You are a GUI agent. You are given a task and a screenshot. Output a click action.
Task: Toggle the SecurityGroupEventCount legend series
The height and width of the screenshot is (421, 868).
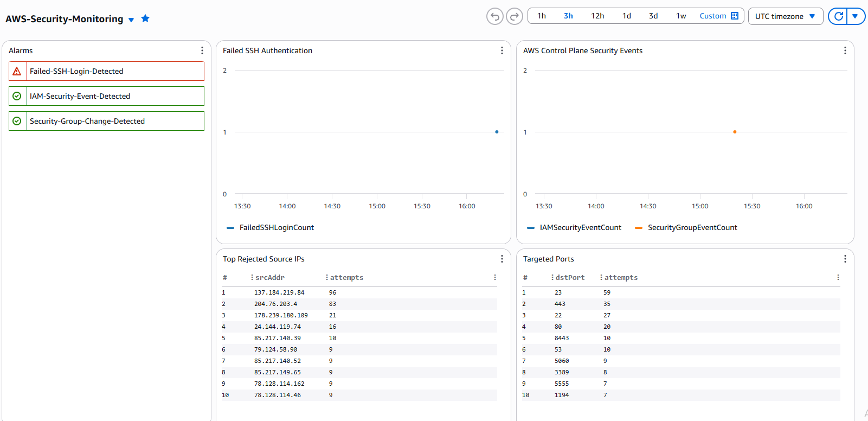[686, 228]
